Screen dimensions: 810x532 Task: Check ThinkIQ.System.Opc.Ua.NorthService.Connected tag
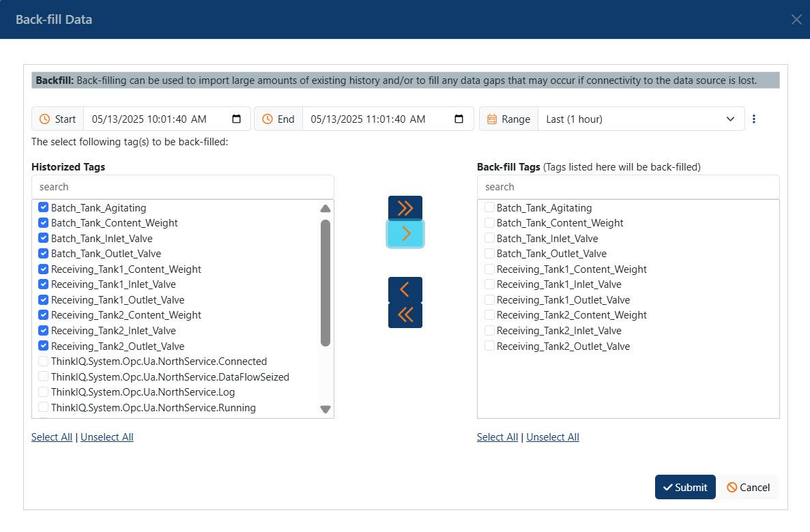44,361
